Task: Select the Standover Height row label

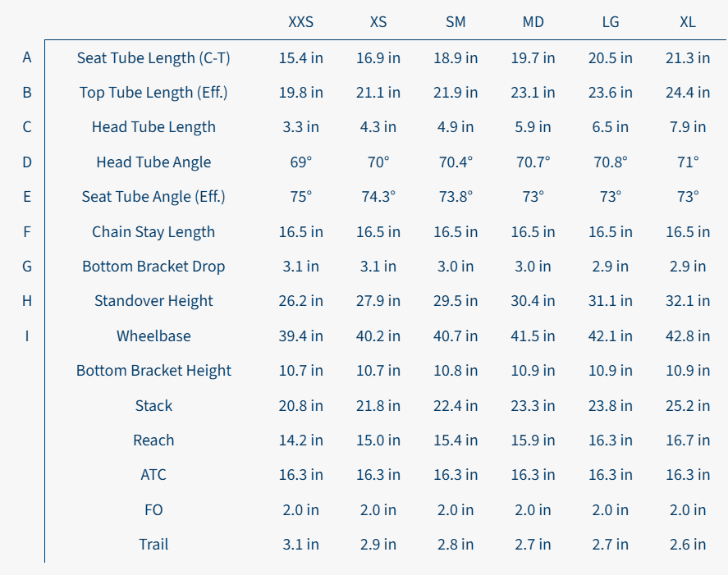Action: pyautogui.click(x=153, y=301)
